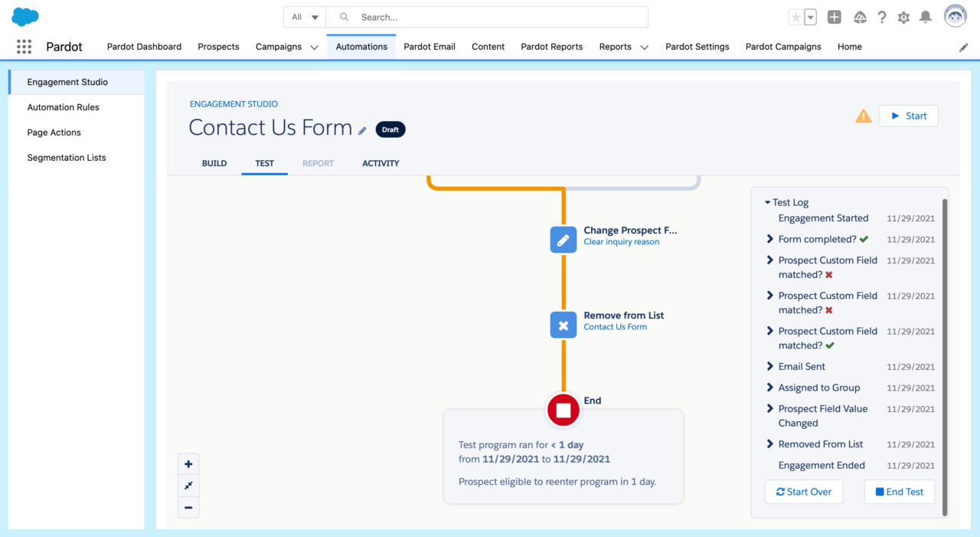980x537 pixels.
Task: Click the orange warning triangle icon
Action: (x=864, y=116)
